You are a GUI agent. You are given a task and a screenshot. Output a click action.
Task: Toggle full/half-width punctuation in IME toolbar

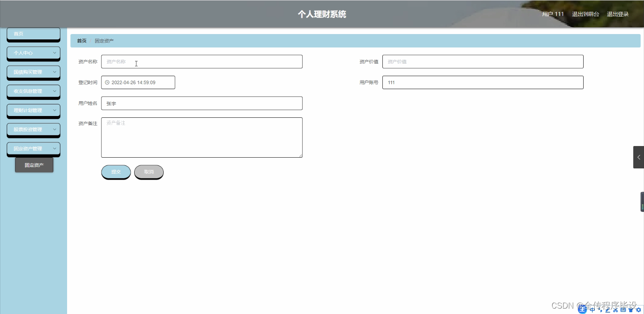(601, 310)
